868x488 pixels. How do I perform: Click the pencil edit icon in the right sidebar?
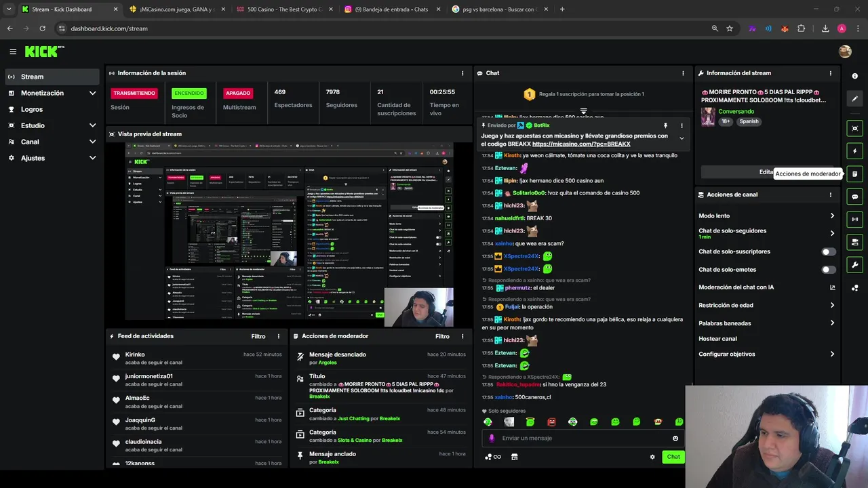tap(854, 99)
